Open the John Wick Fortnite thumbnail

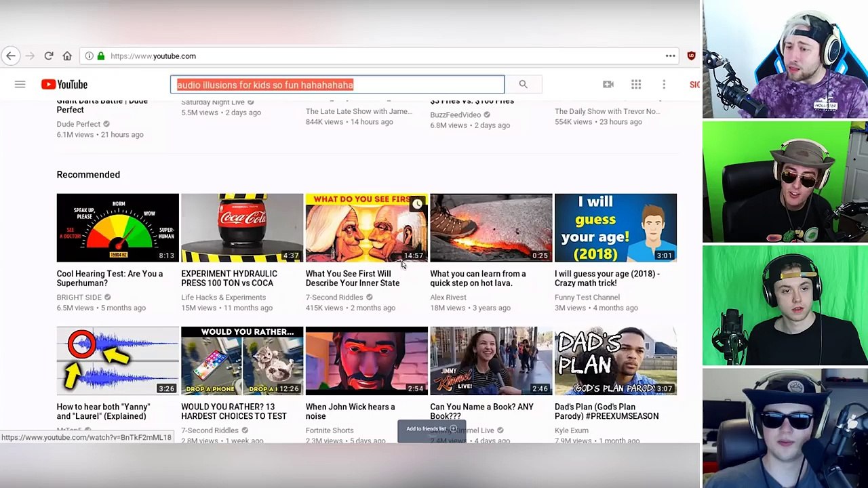coord(367,361)
